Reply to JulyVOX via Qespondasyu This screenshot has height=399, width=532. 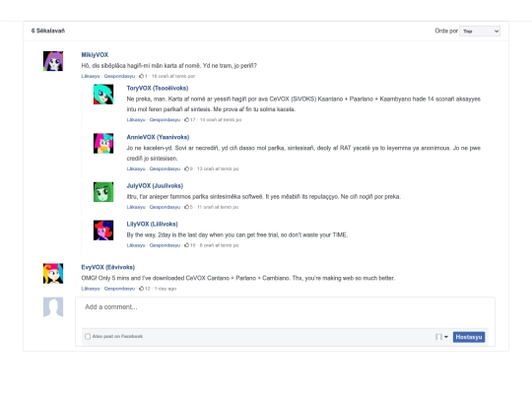click(165, 207)
